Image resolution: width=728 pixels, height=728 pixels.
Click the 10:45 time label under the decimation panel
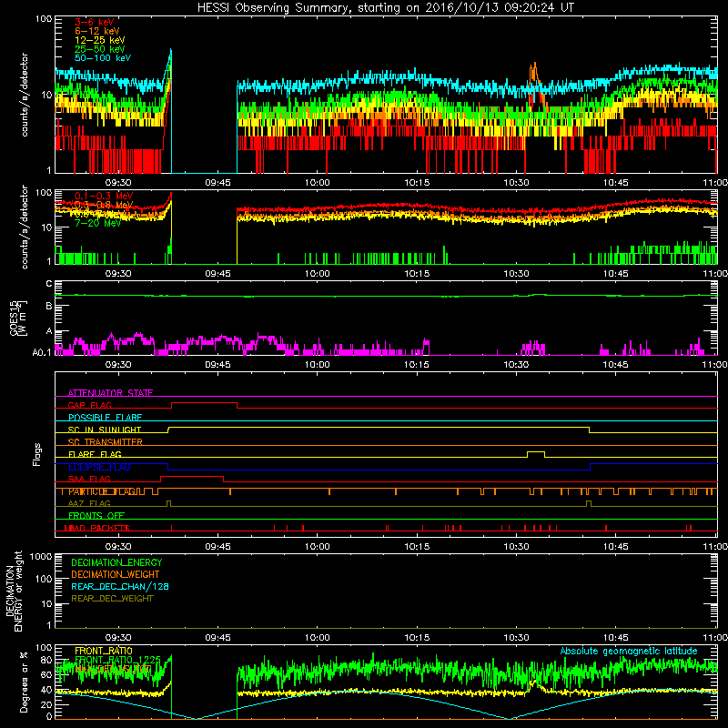(x=616, y=638)
